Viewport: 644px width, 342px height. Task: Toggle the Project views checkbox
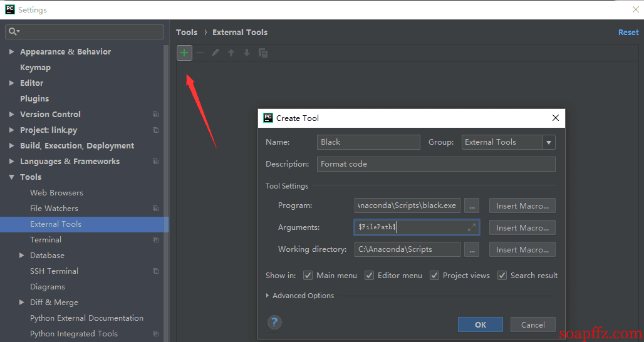coord(435,275)
